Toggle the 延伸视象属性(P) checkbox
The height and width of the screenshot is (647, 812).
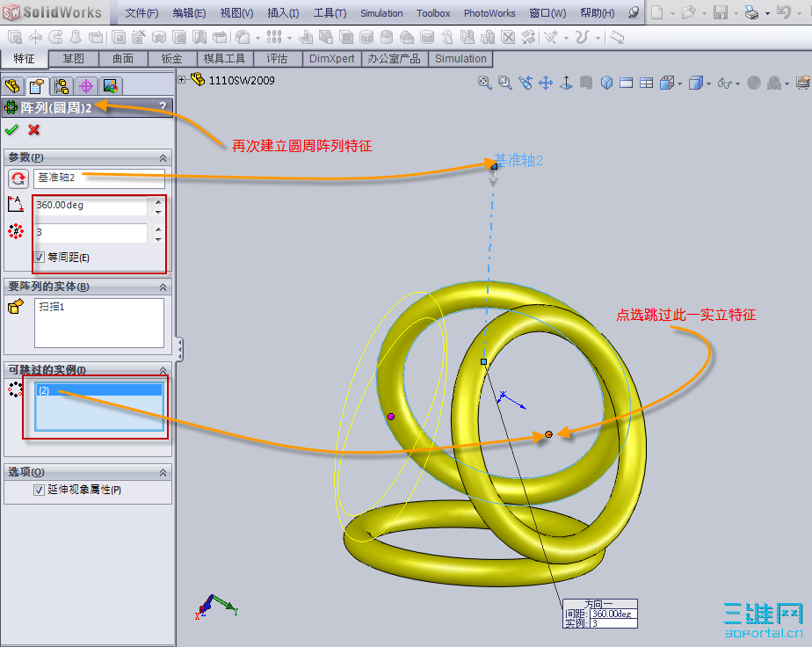click(39, 490)
